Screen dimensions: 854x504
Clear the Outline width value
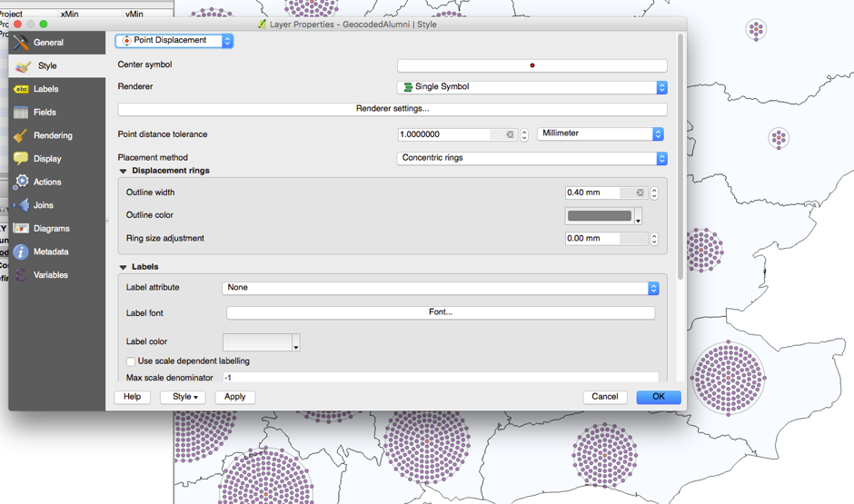[640, 193]
